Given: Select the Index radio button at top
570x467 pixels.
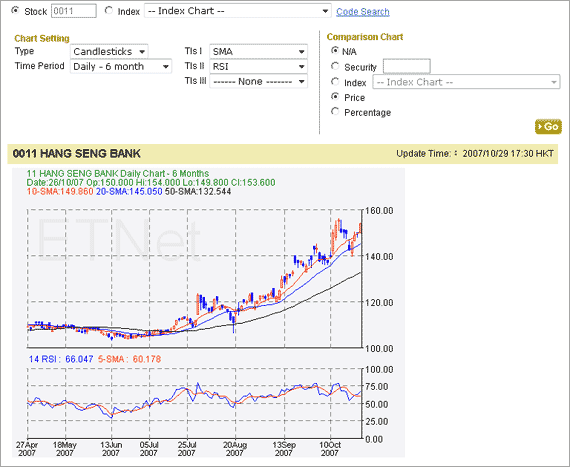Looking at the screenshot, I should (109, 11).
